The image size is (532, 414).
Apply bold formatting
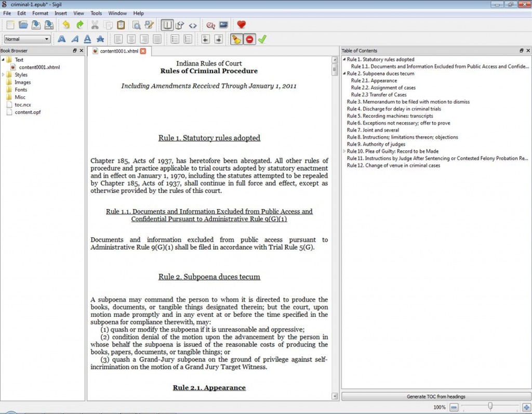[x=62, y=39]
